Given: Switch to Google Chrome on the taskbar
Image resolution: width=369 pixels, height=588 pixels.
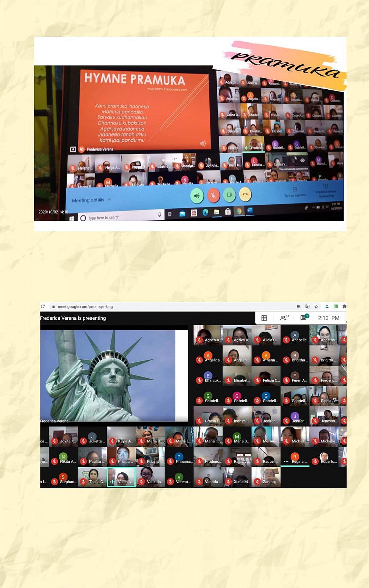Looking at the screenshot, I should (x=239, y=211).
